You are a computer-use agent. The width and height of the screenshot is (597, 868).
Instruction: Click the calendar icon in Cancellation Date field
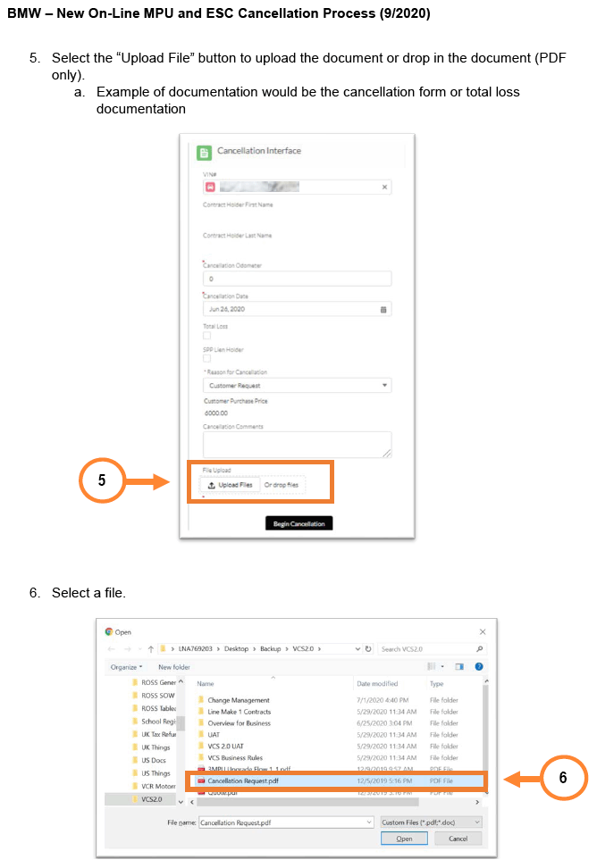pyautogui.click(x=383, y=309)
